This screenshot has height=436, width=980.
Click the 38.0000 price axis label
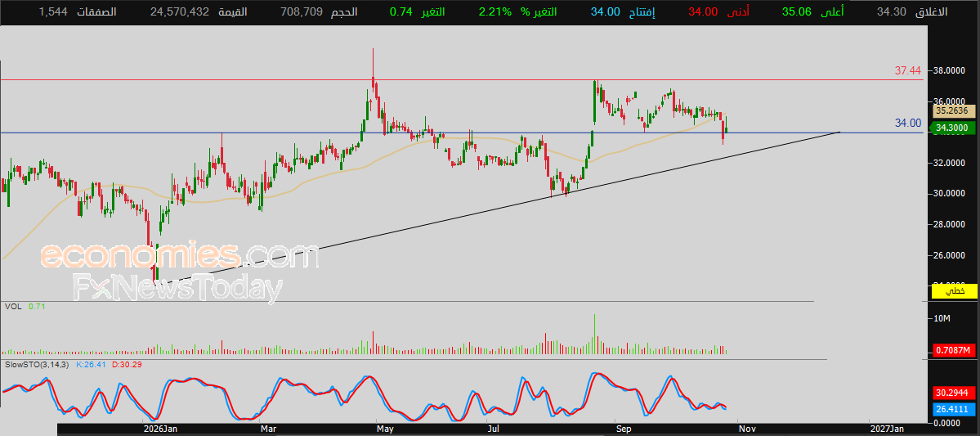click(948, 71)
